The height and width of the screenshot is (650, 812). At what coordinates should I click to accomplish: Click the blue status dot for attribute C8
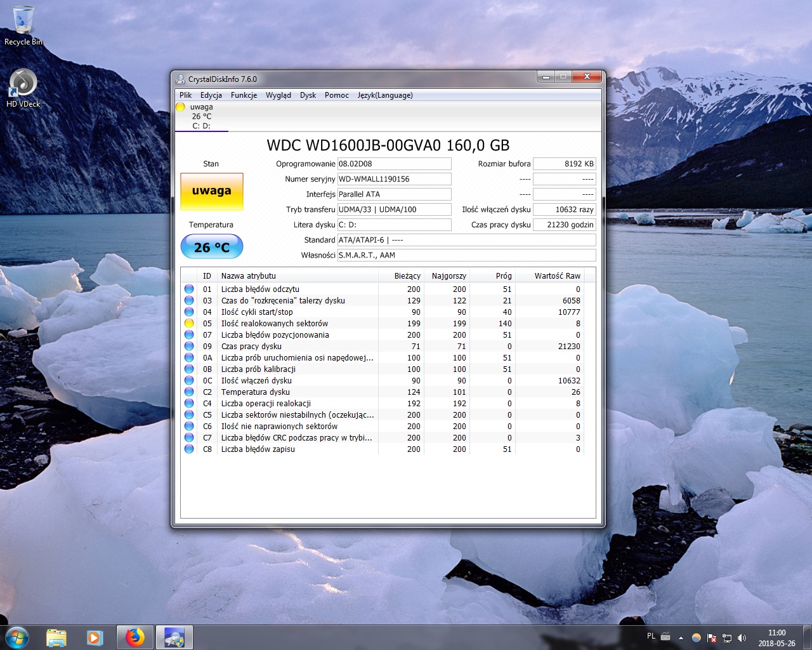click(x=189, y=449)
